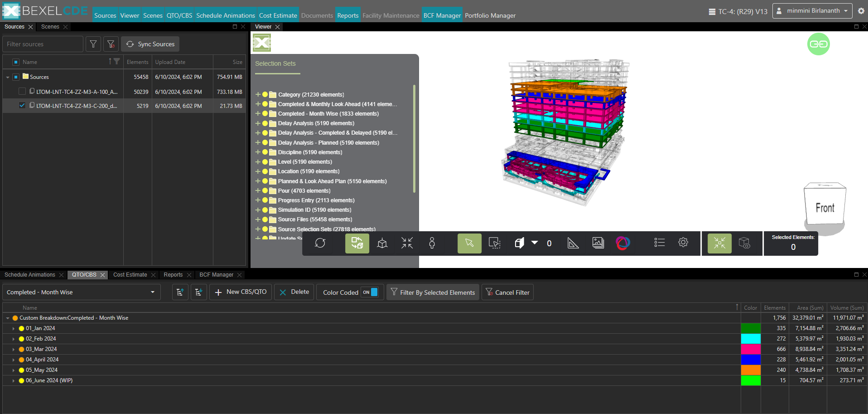
Task: Switch to the Schedule Animations bottom tab
Action: pos(30,275)
